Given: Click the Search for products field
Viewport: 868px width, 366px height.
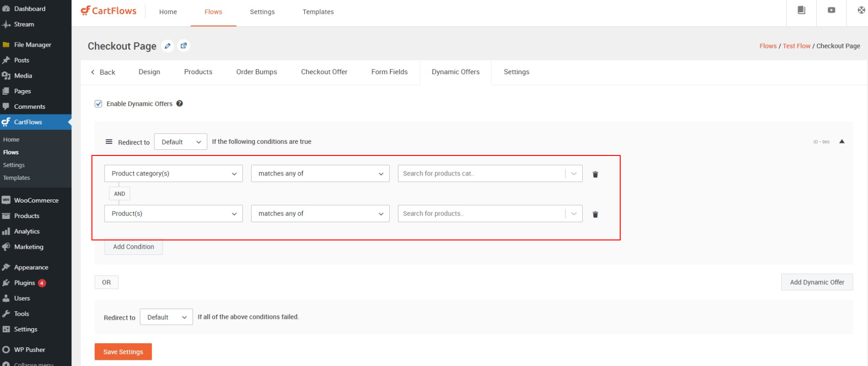Looking at the screenshot, I should point(481,214).
